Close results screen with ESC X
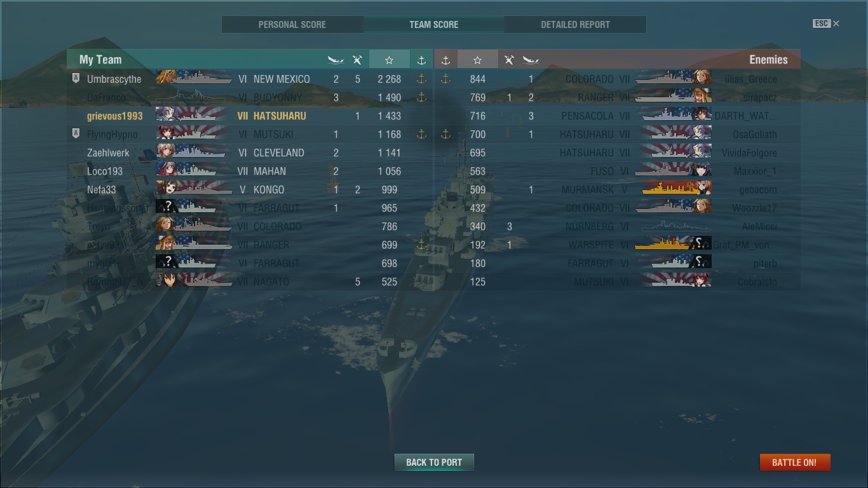The height and width of the screenshot is (488, 868). [x=826, y=24]
